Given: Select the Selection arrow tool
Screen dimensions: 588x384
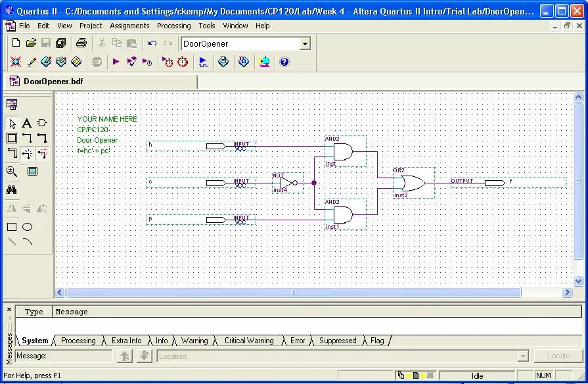Looking at the screenshot, I should (11, 123).
